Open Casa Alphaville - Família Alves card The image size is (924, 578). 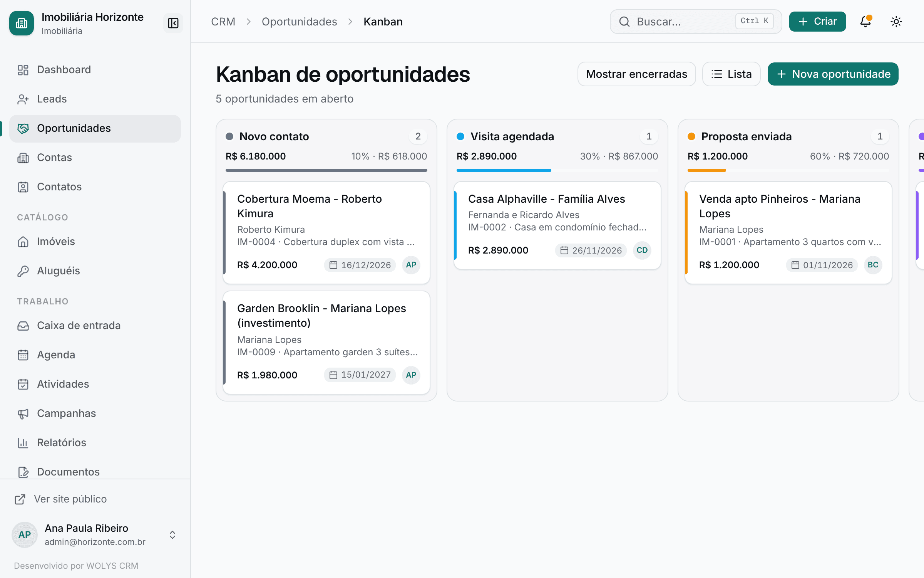tap(557, 225)
